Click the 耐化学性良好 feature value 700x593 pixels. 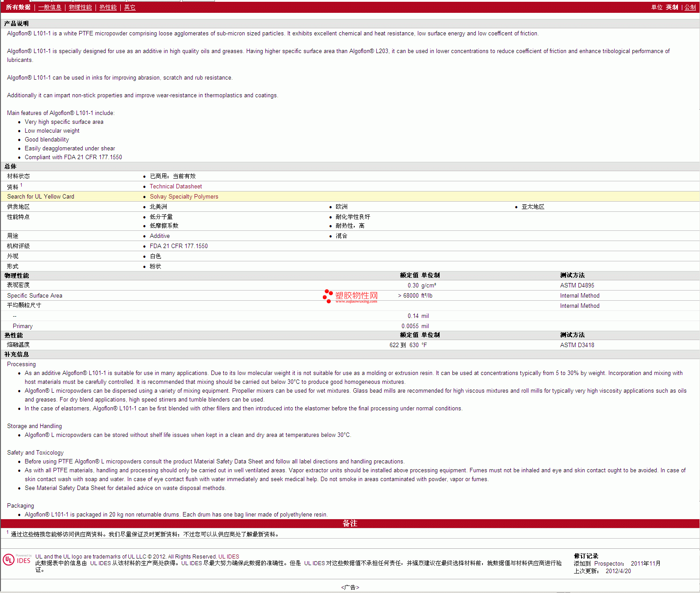353,217
